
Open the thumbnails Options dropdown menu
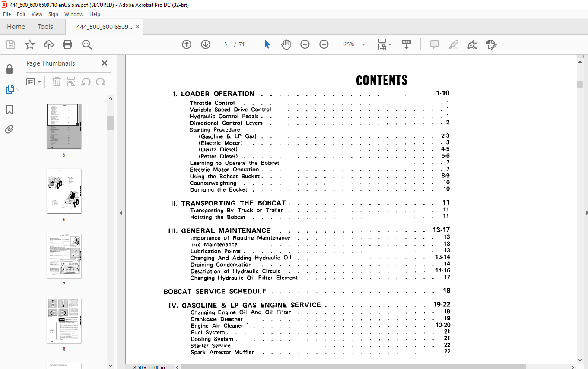(x=34, y=82)
